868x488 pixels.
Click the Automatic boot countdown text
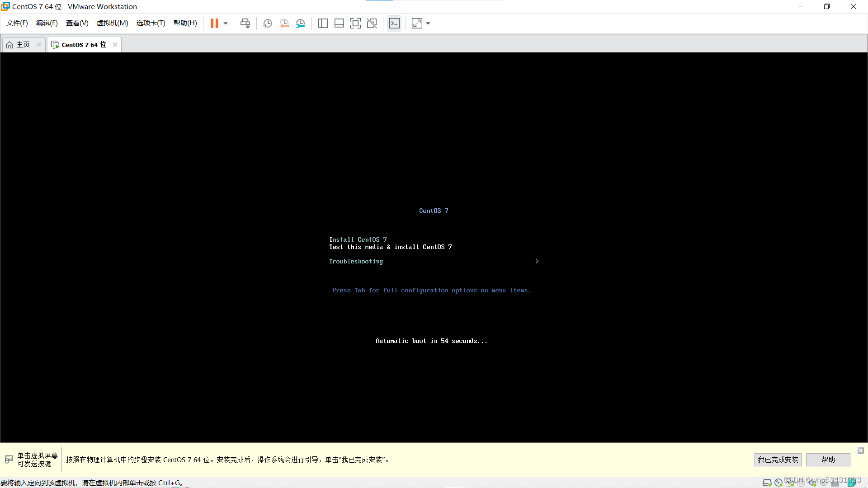click(x=432, y=341)
